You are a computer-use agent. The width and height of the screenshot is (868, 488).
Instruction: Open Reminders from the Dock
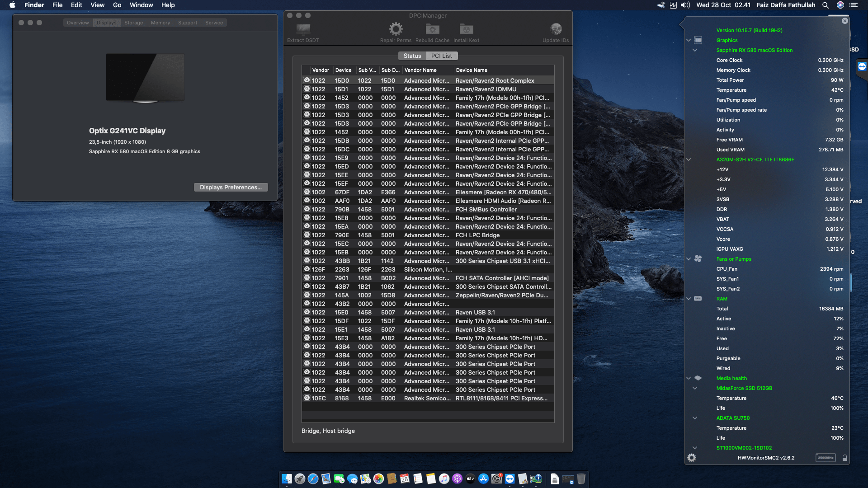418,479
